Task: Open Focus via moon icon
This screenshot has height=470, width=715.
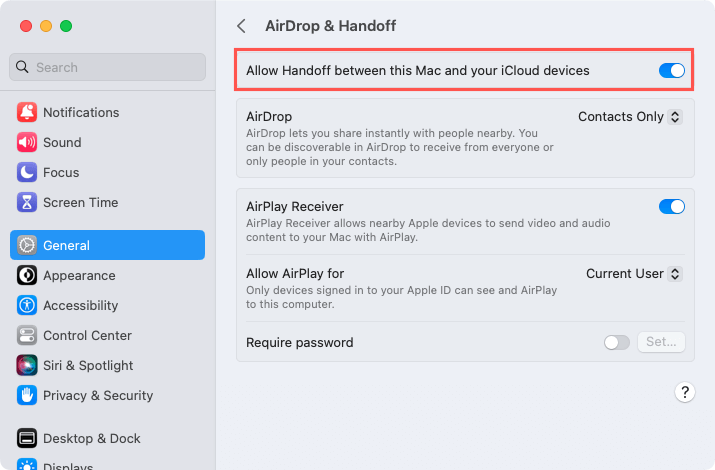Action: pyautogui.click(x=27, y=172)
